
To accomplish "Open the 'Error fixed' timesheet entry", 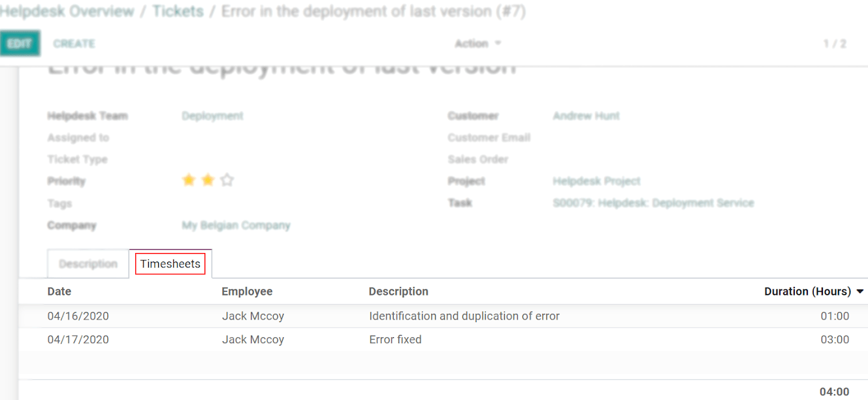I will tap(395, 339).
